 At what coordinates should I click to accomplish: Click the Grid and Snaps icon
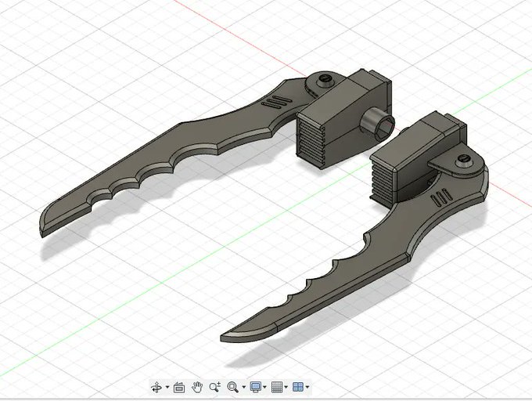[277, 387]
